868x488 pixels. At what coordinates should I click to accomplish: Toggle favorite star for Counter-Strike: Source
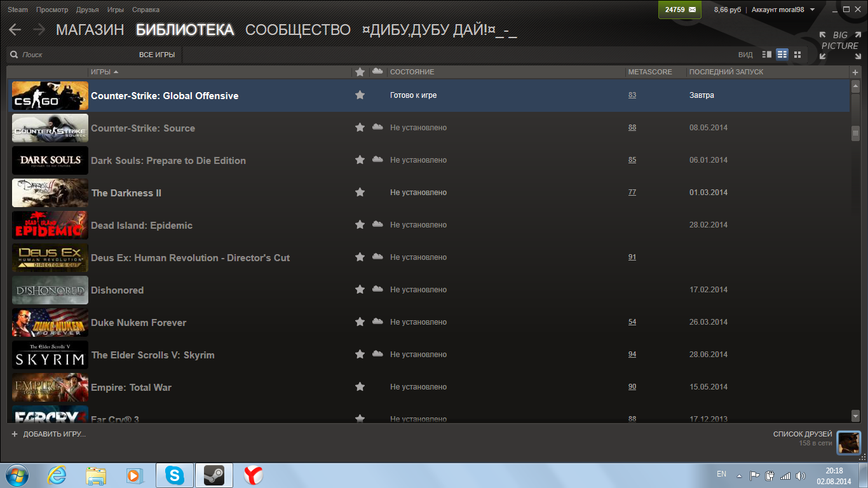[x=360, y=127]
